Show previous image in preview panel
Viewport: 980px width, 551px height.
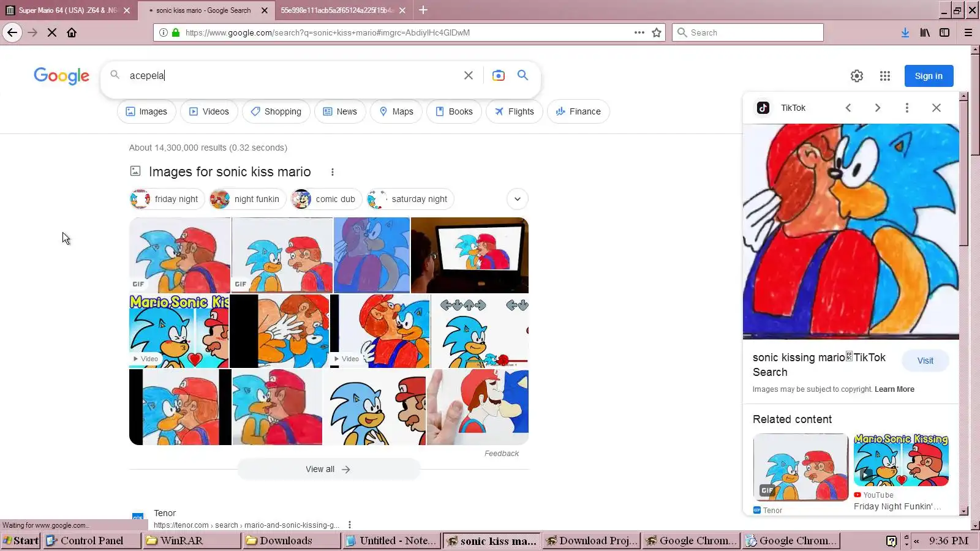848,108
